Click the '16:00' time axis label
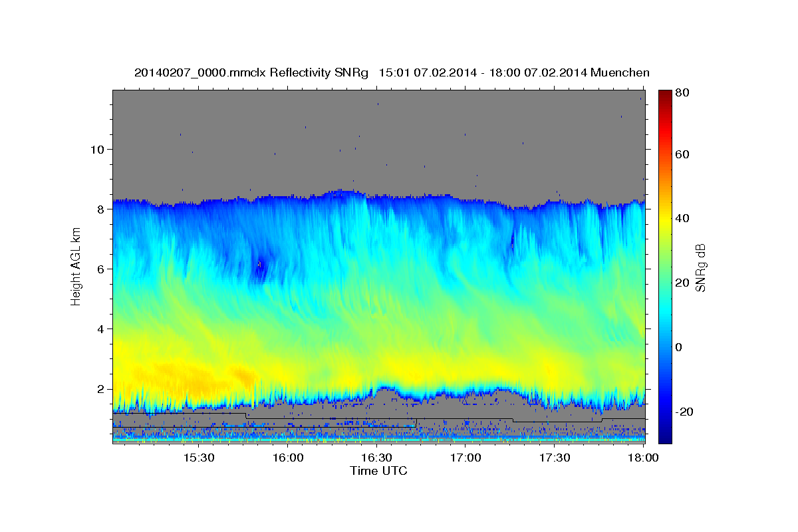Image resolution: width=798 pixels, height=532 pixels. 287,458
